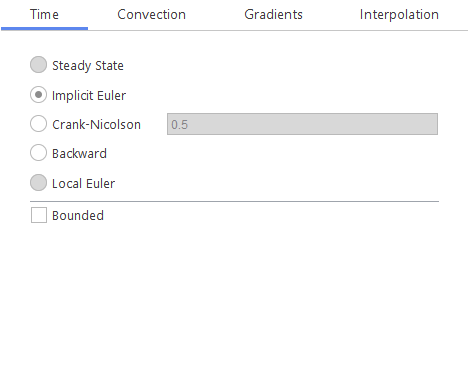Open the Gradients tab
Image resolution: width=469 pixels, height=365 pixels.
click(x=273, y=15)
